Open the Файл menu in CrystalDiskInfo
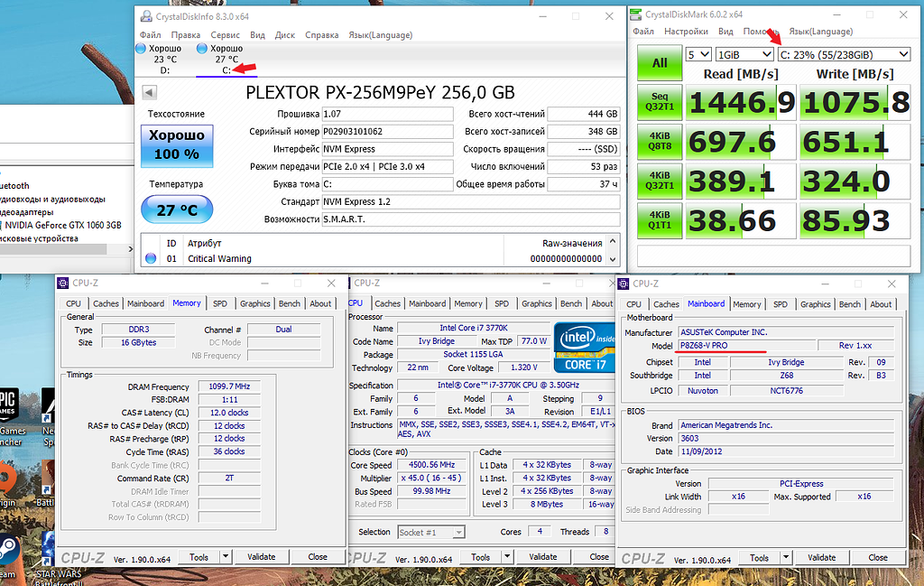This screenshot has width=924, height=586. pos(151,35)
